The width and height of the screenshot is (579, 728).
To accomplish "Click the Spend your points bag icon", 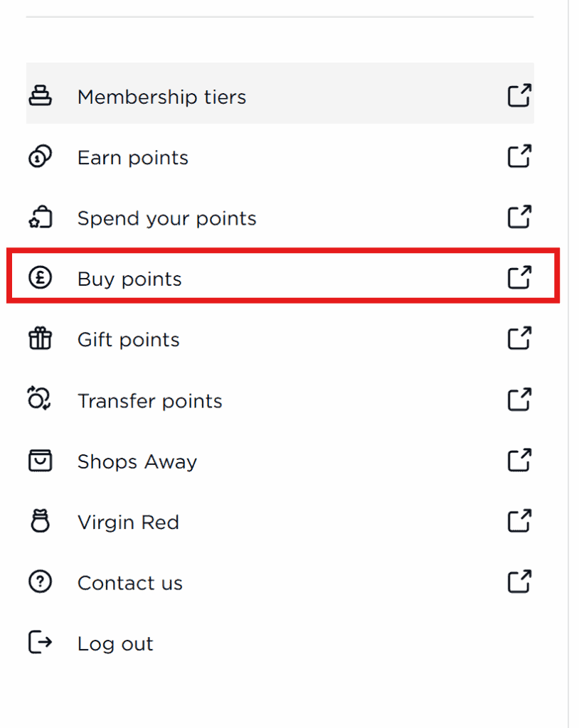I will pos(40,218).
